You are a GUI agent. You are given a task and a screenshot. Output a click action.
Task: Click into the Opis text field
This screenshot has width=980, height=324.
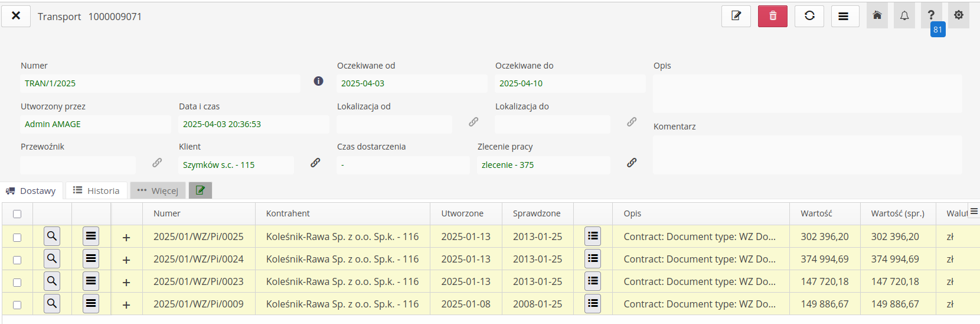click(807, 93)
